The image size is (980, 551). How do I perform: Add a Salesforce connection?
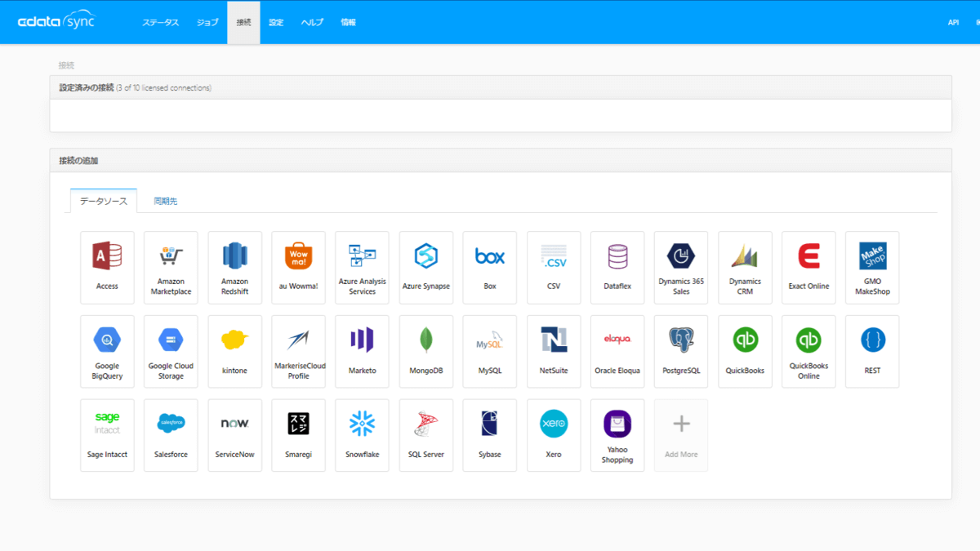coord(171,435)
